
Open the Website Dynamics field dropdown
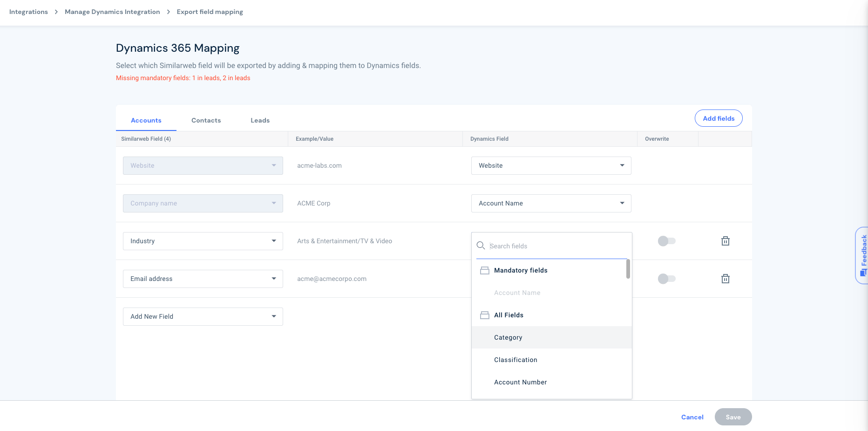tap(551, 165)
